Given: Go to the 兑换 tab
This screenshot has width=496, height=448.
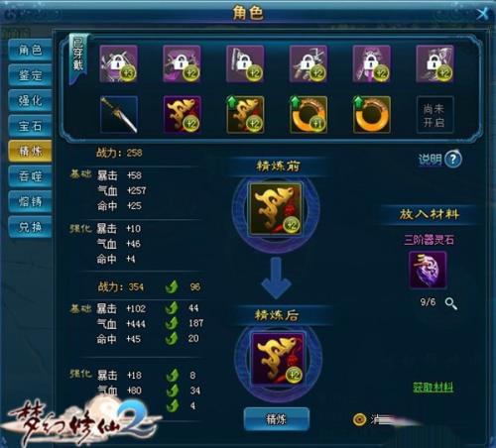Looking at the screenshot, I should pos(30,227).
